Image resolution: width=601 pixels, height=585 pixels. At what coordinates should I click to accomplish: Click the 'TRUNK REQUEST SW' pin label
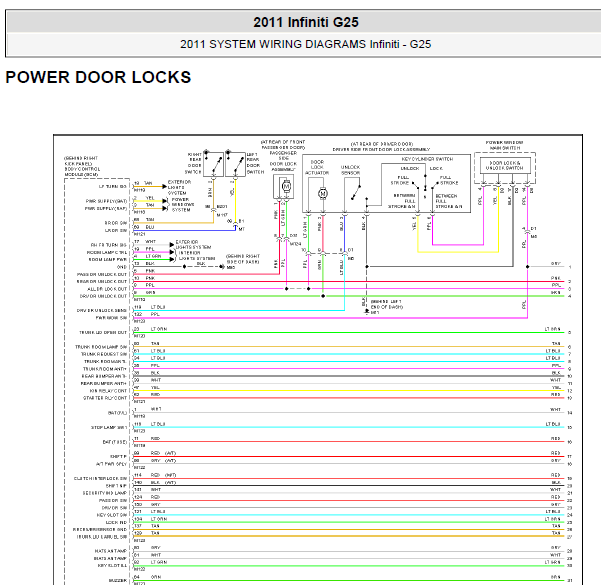tap(103, 354)
